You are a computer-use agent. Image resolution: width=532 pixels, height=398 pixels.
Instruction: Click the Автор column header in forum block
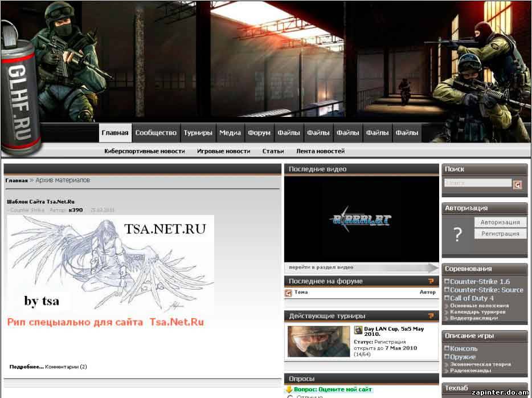point(428,292)
